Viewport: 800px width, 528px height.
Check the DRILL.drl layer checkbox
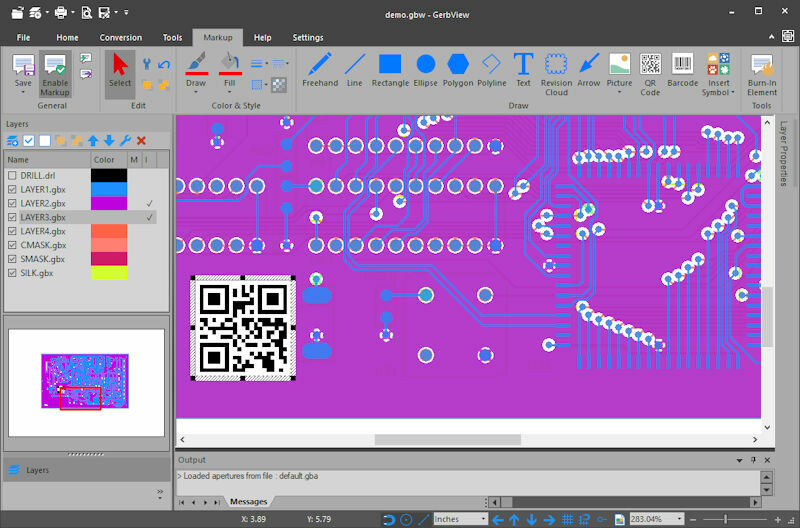click(12, 175)
